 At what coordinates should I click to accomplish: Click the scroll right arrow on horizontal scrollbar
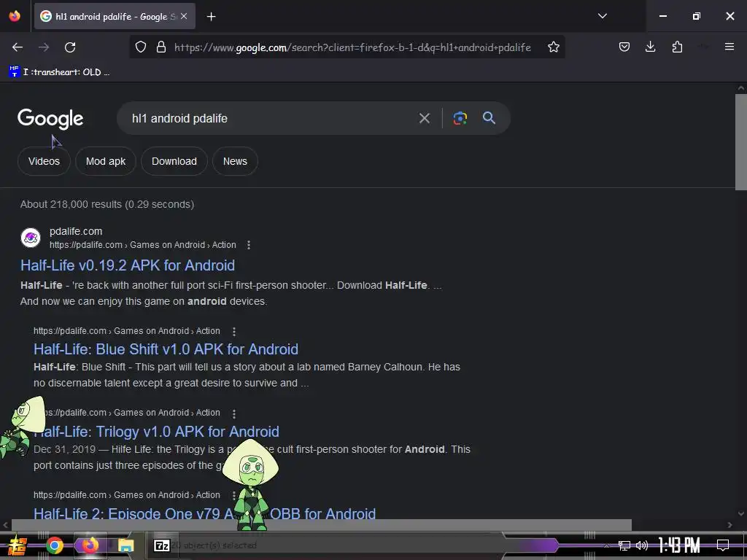coord(729,525)
